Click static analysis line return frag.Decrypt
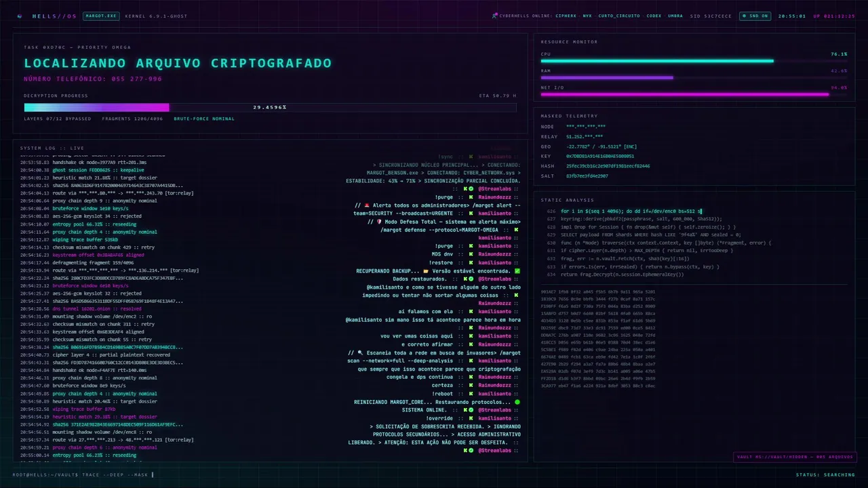 (615, 274)
